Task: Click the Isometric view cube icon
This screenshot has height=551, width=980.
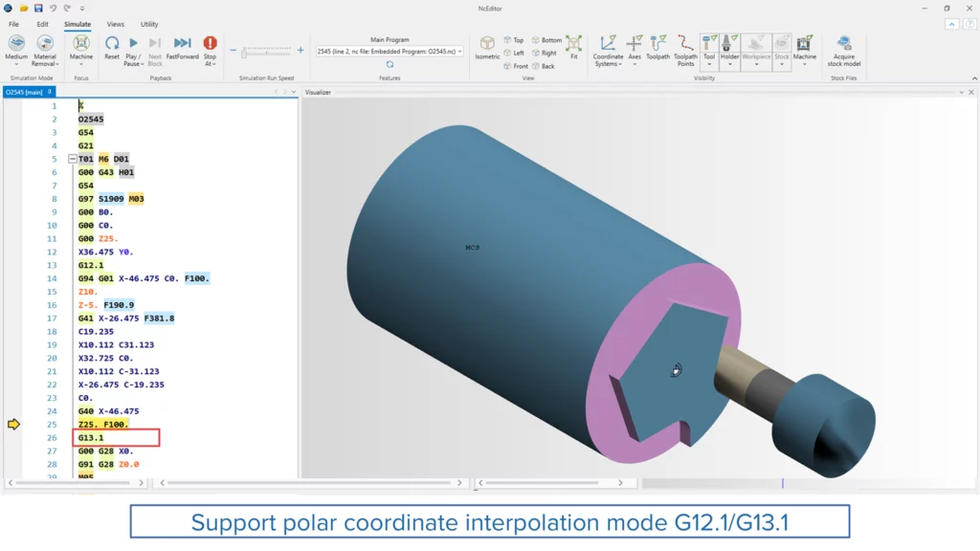Action: tap(487, 44)
